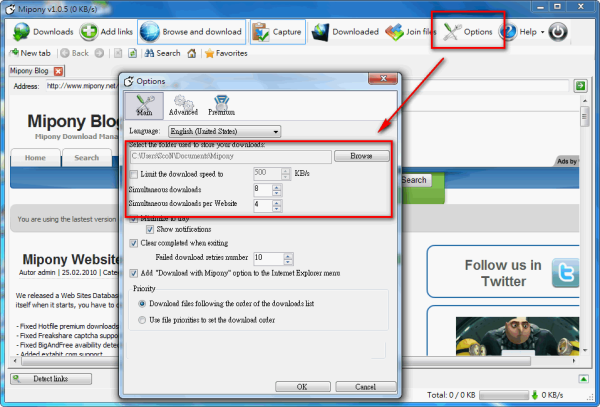Switch to Premium options tab
The image size is (600, 407).
pos(221,105)
